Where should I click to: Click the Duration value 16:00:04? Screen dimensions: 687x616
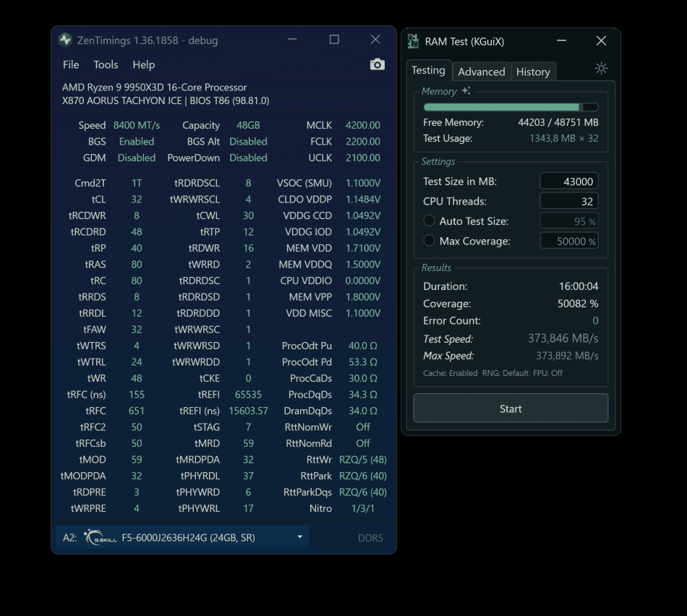pyautogui.click(x=579, y=286)
